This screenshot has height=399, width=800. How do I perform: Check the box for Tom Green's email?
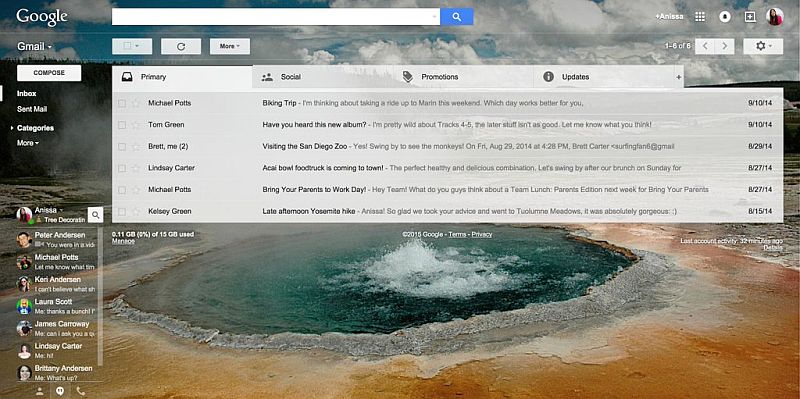(x=122, y=125)
